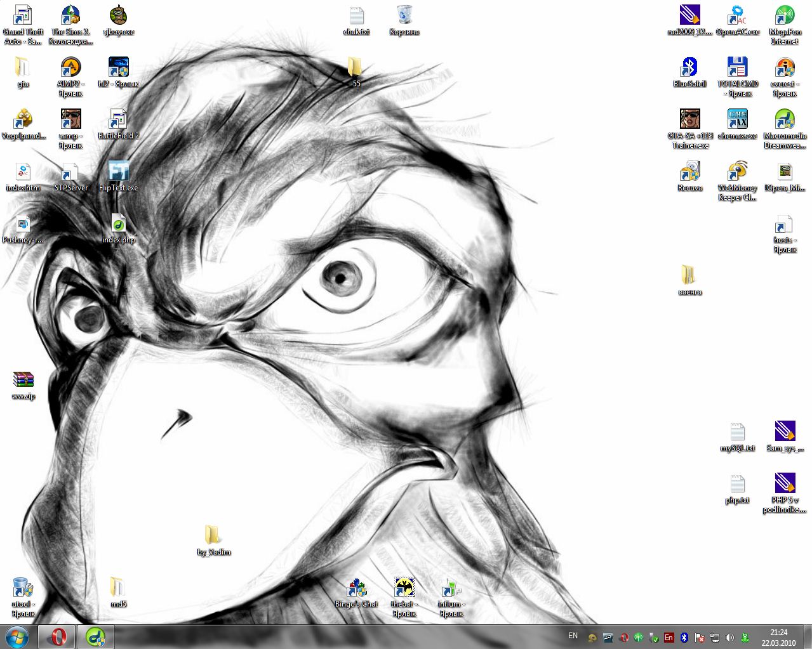Open the Recycle Bin (Корзина)
Screen dimensions: 812x649
click(x=404, y=15)
